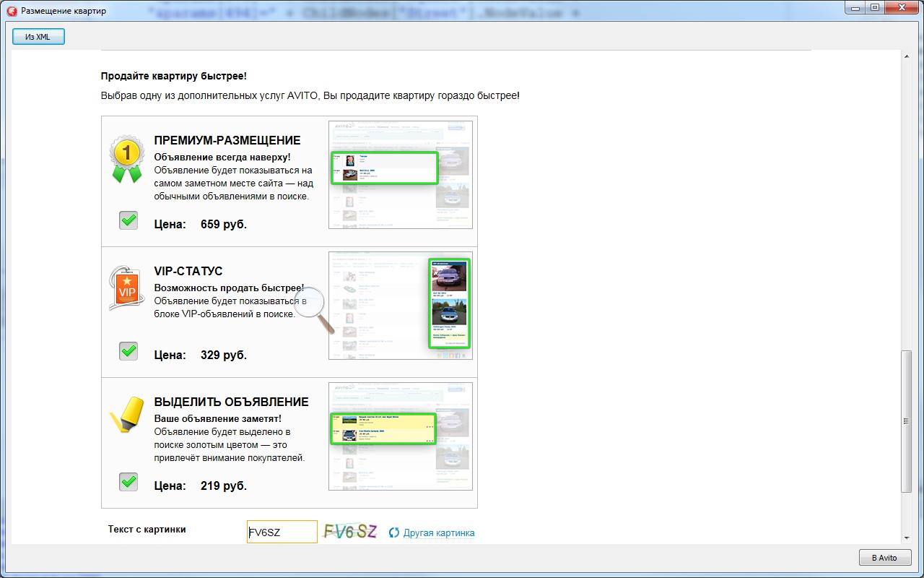
Task: Close the Размещение квартир window
Action: pos(902,8)
